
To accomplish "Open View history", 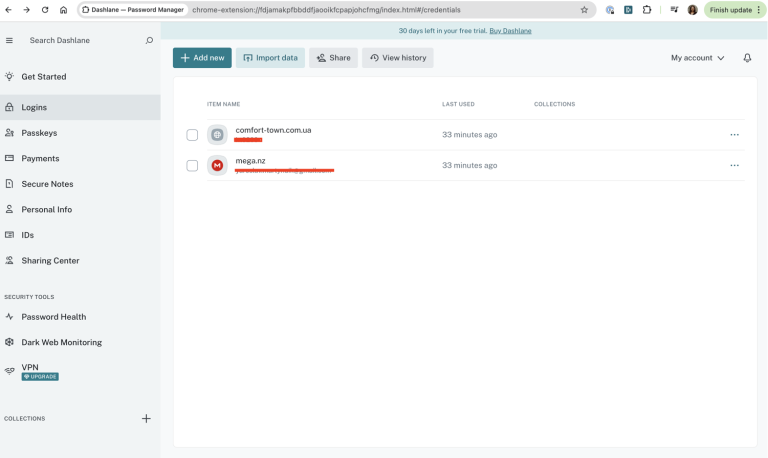I will 398,58.
